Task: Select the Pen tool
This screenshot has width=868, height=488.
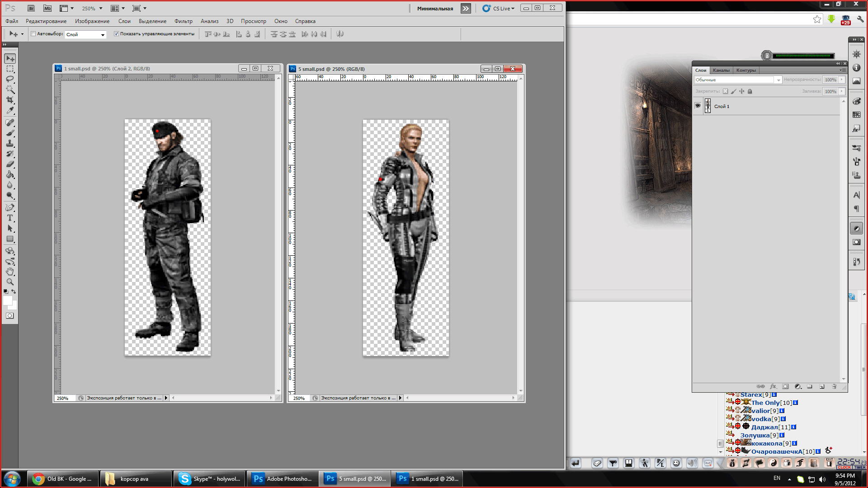Action: [10, 207]
